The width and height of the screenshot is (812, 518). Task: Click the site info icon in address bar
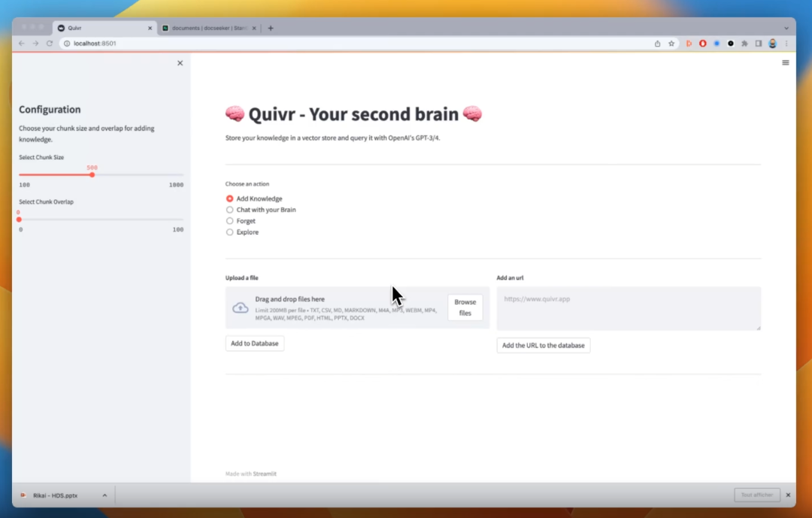click(67, 44)
